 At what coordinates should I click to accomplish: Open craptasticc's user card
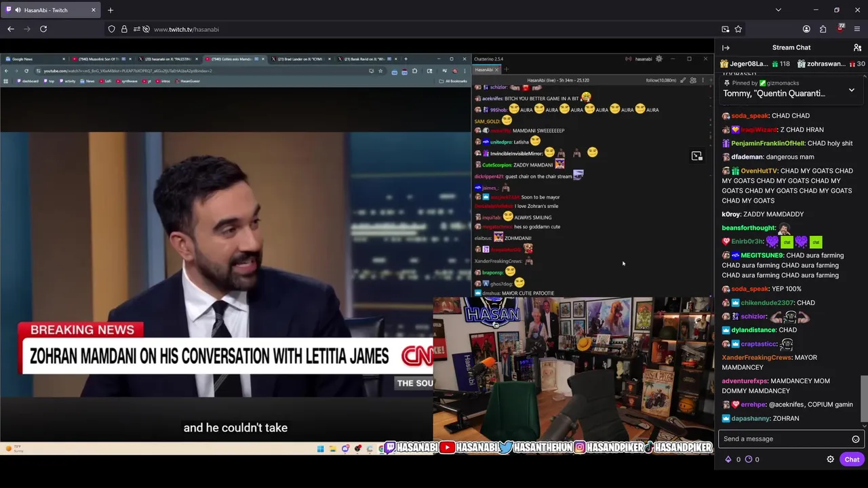coord(758,344)
